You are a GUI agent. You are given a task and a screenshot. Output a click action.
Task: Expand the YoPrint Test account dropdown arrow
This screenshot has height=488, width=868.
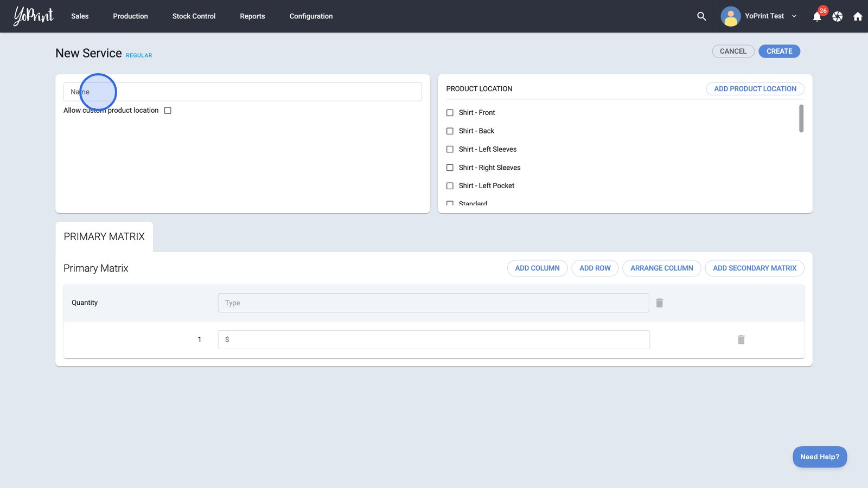tap(794, 16)
